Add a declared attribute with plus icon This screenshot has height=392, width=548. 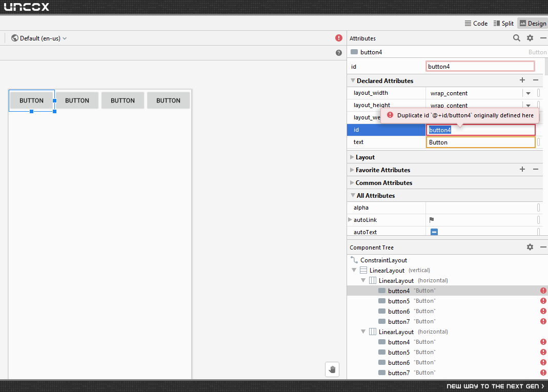pos(522,80)
